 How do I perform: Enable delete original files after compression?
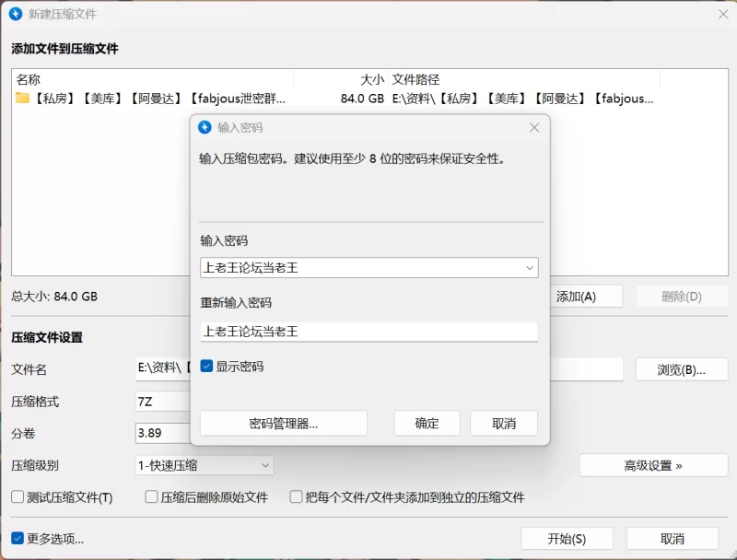[151, 496]
